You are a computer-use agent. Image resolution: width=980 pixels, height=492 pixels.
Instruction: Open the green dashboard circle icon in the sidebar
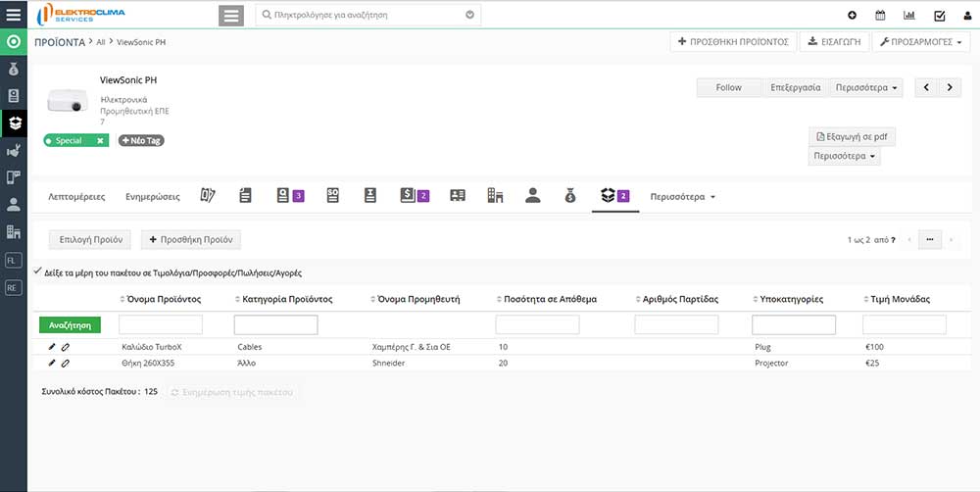click(13, 42)
